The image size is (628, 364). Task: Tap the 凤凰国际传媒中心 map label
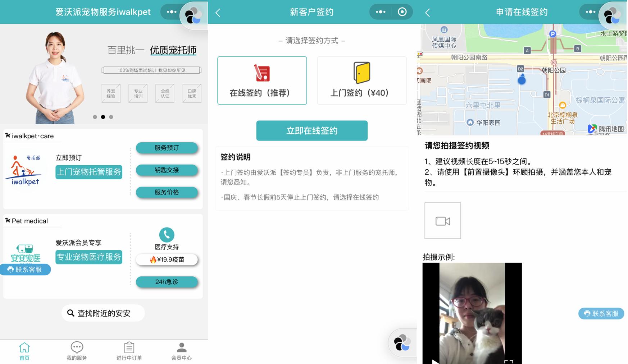click(444, 42)
